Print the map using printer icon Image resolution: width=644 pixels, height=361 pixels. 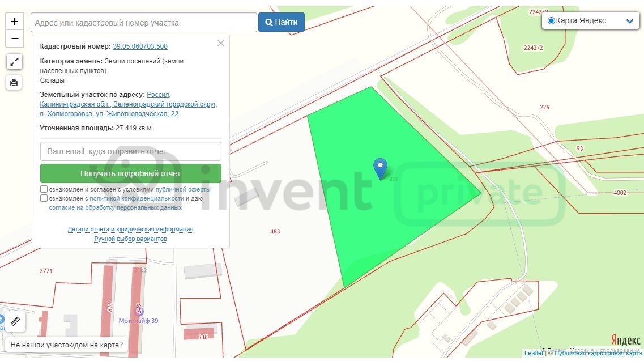[x=15, y=82]
